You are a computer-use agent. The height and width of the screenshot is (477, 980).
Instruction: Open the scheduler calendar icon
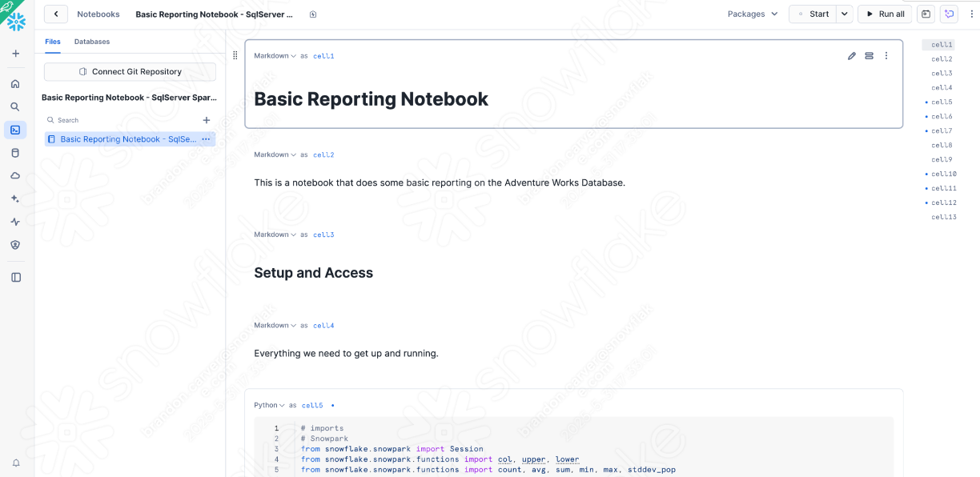point(926,14)
